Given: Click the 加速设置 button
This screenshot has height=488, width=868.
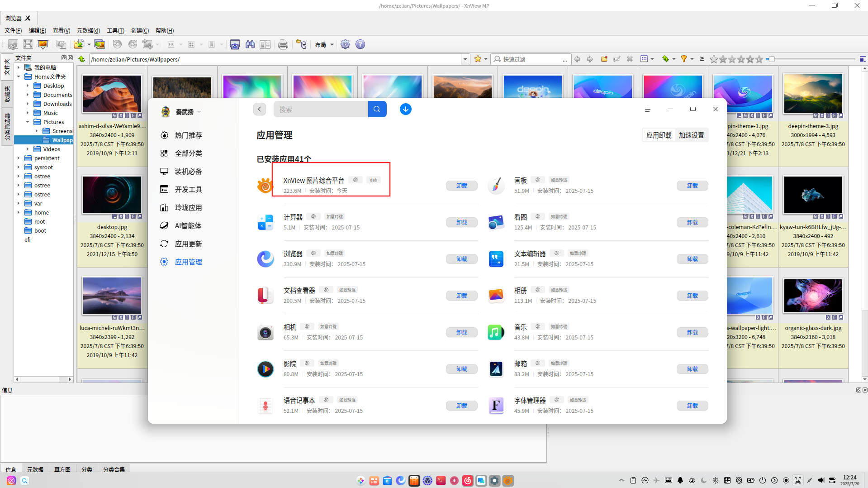Looking at the screenshot, I should (692, 135).
